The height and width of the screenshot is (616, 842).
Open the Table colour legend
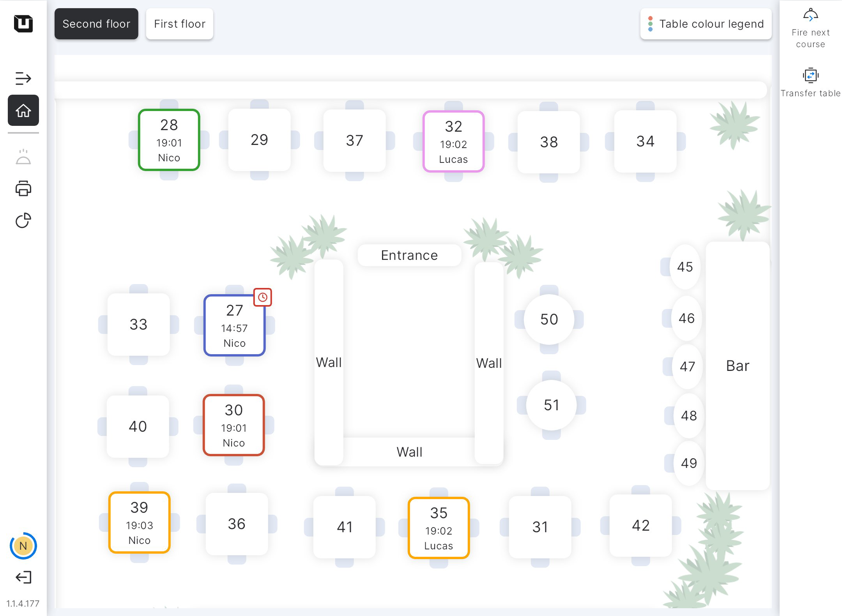(706, 24)
